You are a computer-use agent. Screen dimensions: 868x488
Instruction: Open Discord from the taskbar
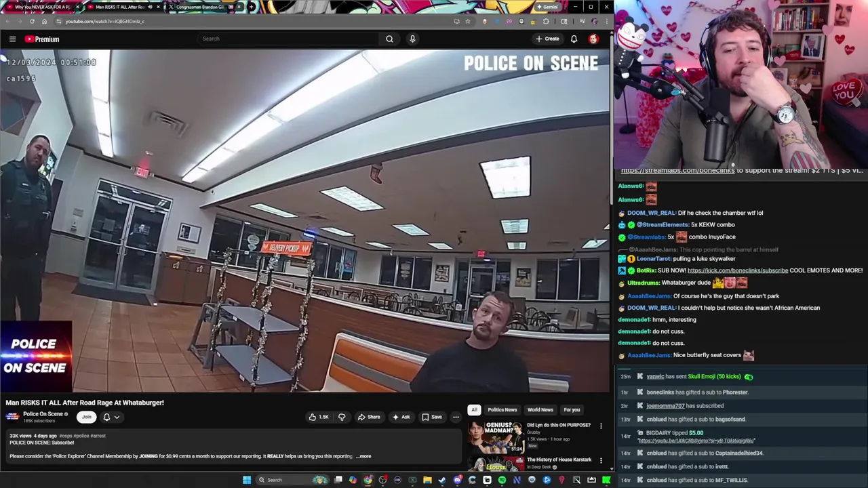458,480
